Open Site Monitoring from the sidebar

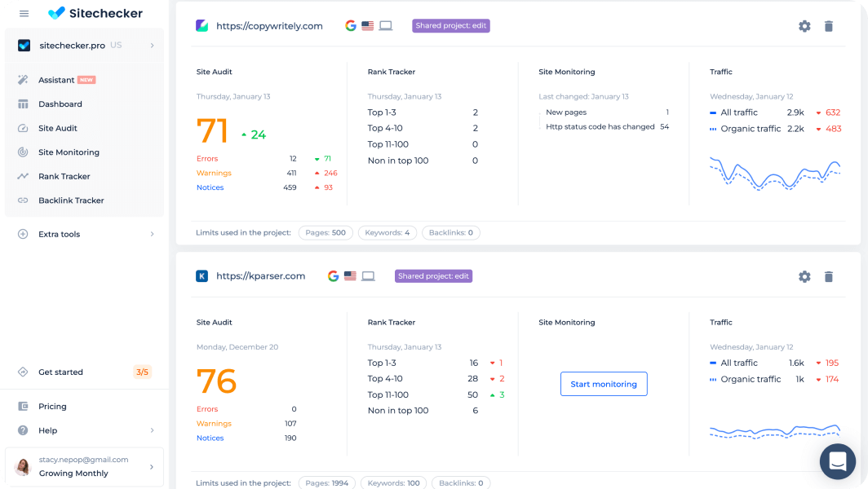69,152
